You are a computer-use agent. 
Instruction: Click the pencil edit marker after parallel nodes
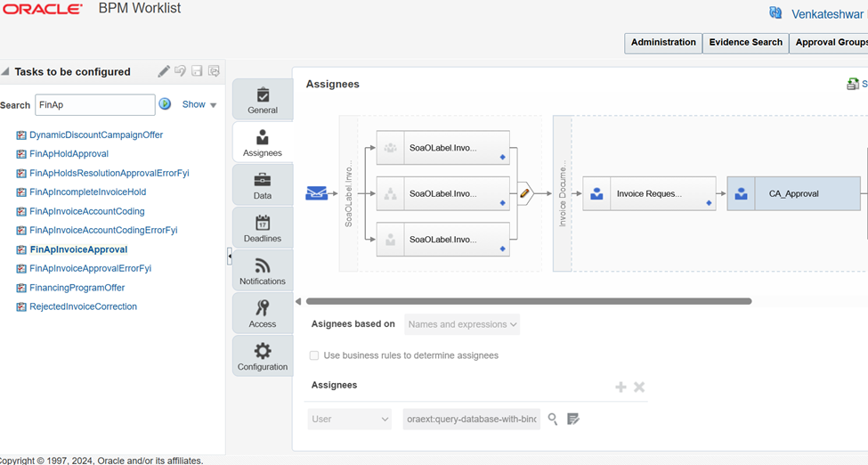click(x=524, y=193)
